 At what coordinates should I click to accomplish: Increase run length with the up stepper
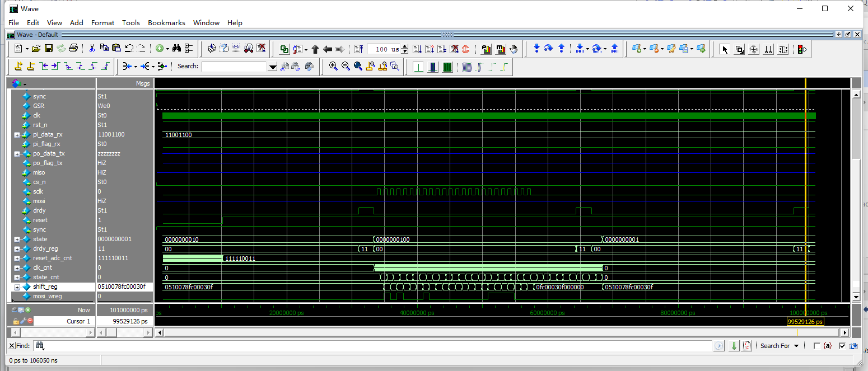(x=405, y=46)
